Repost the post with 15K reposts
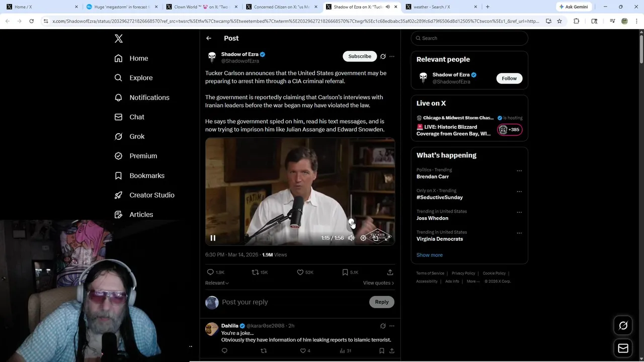This screenshot has height=362, width=644. (260, 272)
